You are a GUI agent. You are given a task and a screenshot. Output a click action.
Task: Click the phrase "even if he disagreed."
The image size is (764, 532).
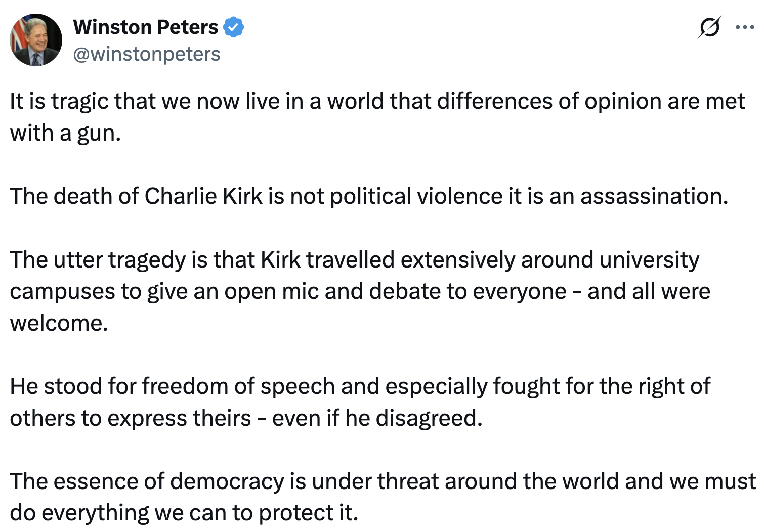coord(377,418)
